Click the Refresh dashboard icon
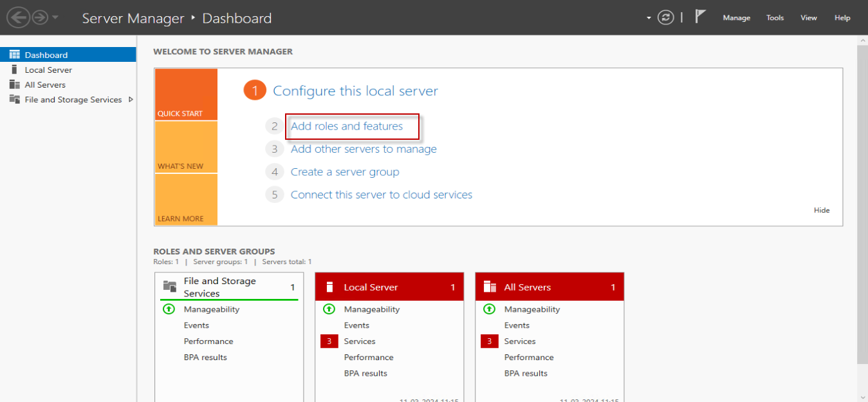 (x=665, y=18)
